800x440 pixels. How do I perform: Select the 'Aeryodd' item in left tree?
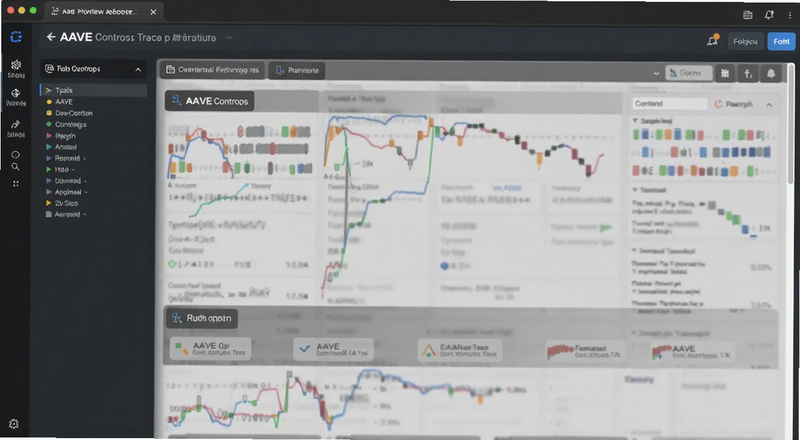[x=67, y=214]
